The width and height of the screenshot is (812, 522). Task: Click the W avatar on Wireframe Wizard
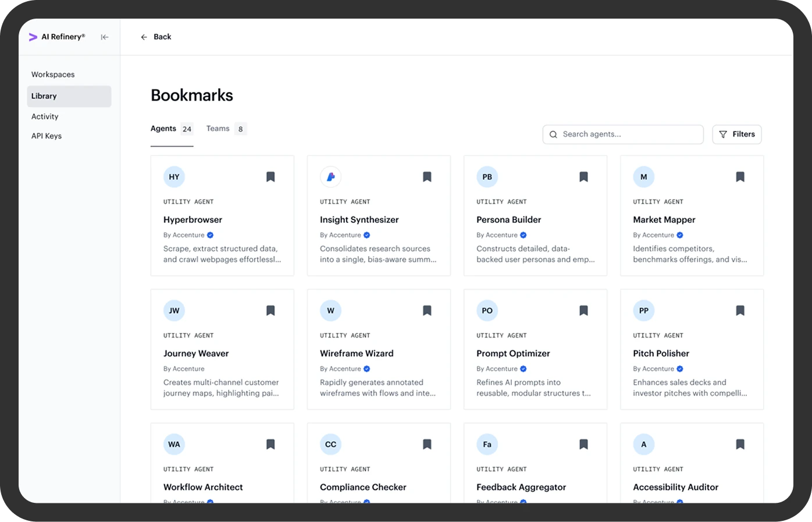tap(330, 311)
